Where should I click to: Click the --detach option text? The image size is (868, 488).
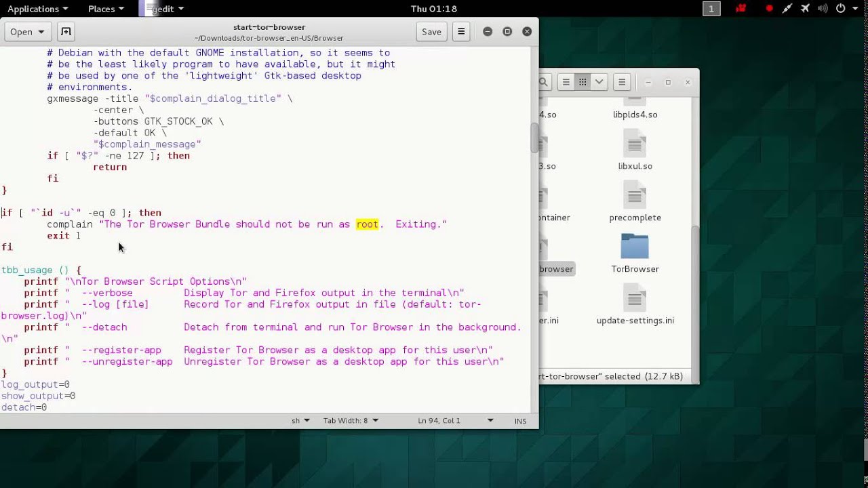(x=104, y=327)
